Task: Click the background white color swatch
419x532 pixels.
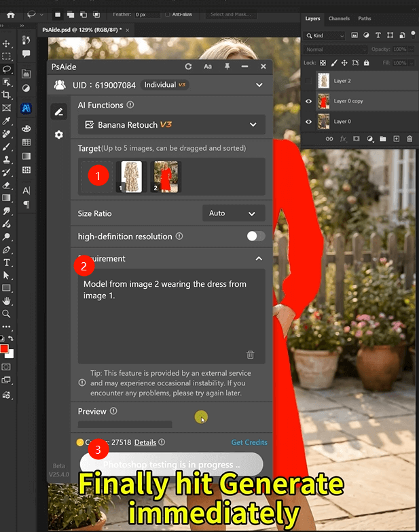Action: coord(10,355)
